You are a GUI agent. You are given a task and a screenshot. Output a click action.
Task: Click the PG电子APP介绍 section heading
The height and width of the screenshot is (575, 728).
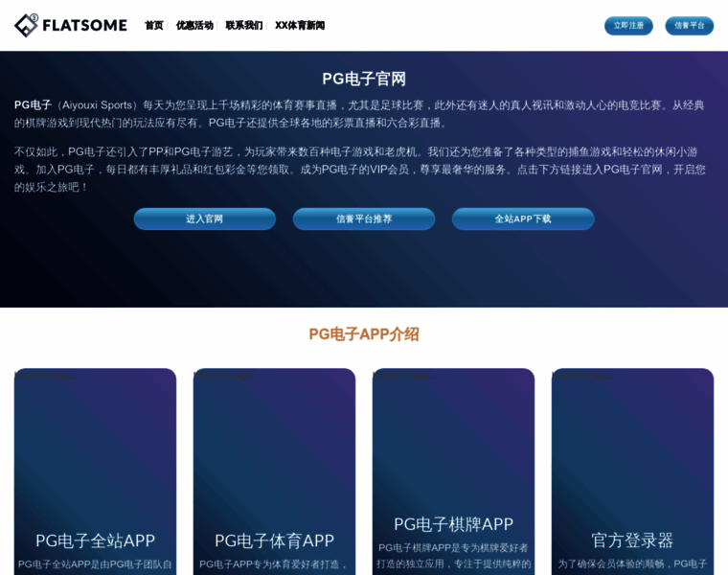coord(364,333)
